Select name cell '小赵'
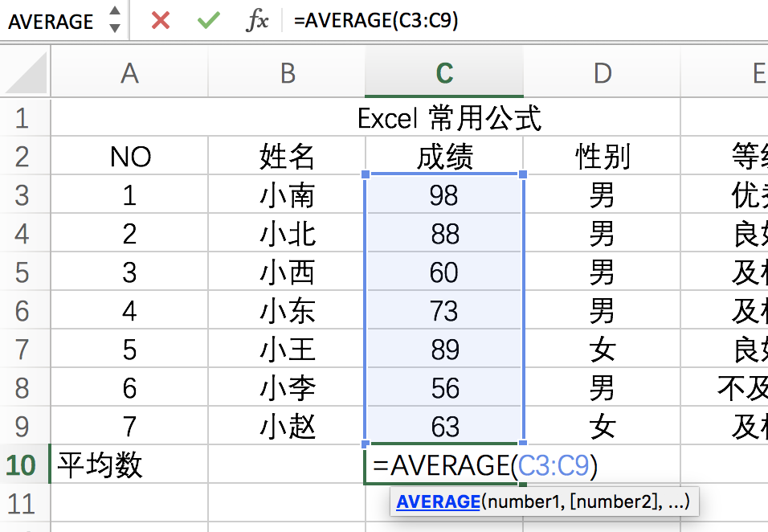The height and width of the screenshot is (532, 768). tap(287, 426)
